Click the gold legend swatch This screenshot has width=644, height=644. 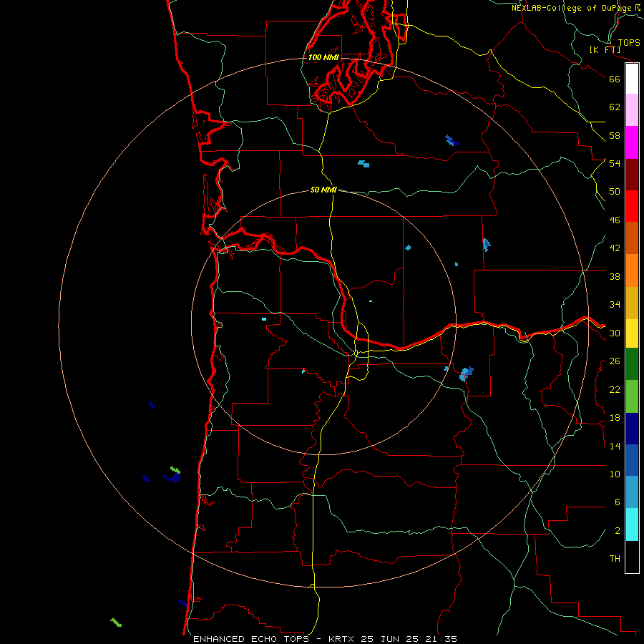[632, 303]
